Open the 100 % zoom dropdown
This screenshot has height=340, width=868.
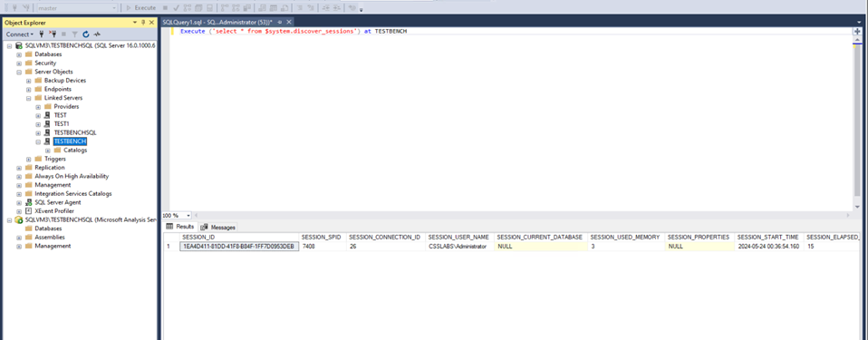[x=188, y=215]
